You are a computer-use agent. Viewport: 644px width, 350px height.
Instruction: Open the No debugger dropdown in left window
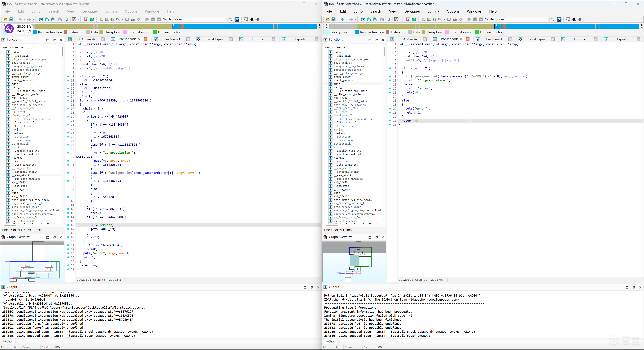click(224, 19)
